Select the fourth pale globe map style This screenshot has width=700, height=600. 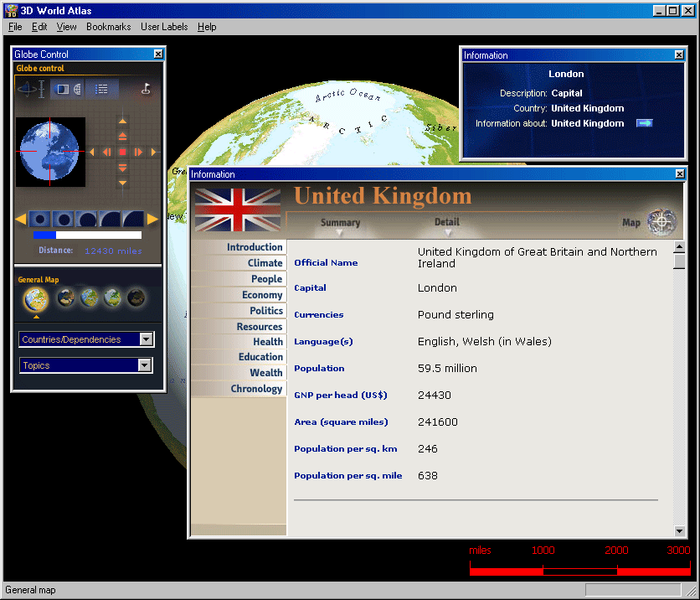[x=112, y=298]
